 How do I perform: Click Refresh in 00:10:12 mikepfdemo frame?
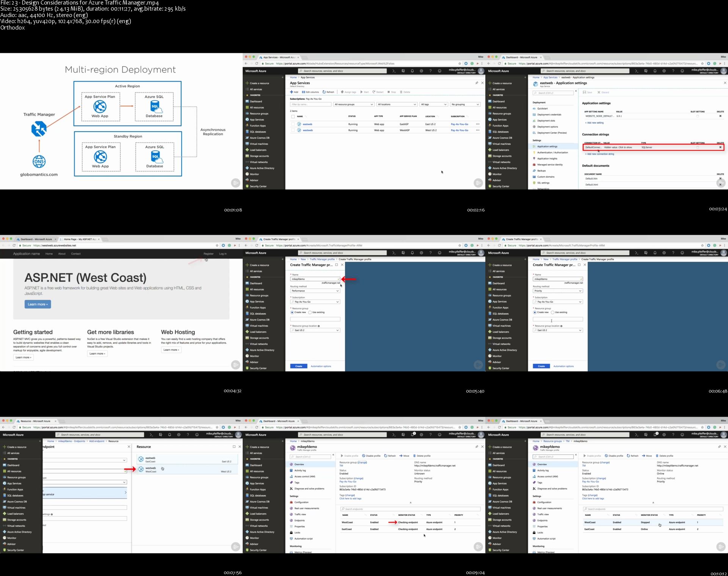pos(632,456)
